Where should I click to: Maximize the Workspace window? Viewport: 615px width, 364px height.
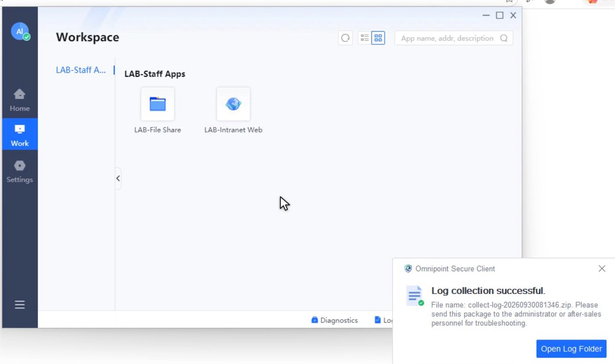[500, 15]
